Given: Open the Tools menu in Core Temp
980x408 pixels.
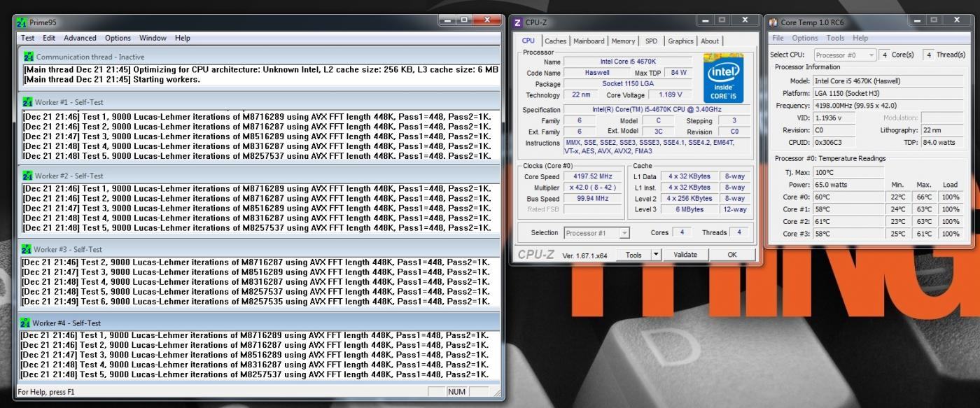Looking at the screenshot, I should tap(835, 38).
